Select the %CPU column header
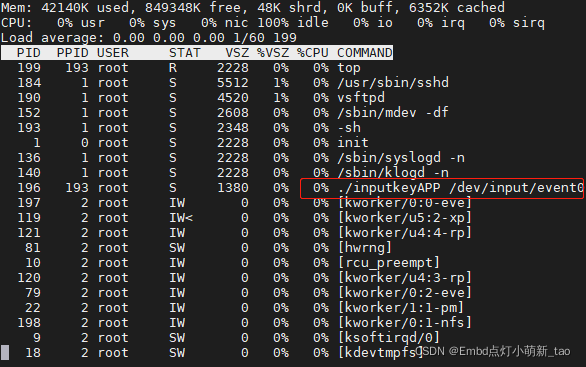Viewport: 586px width, 367px height. coord(313,53)
